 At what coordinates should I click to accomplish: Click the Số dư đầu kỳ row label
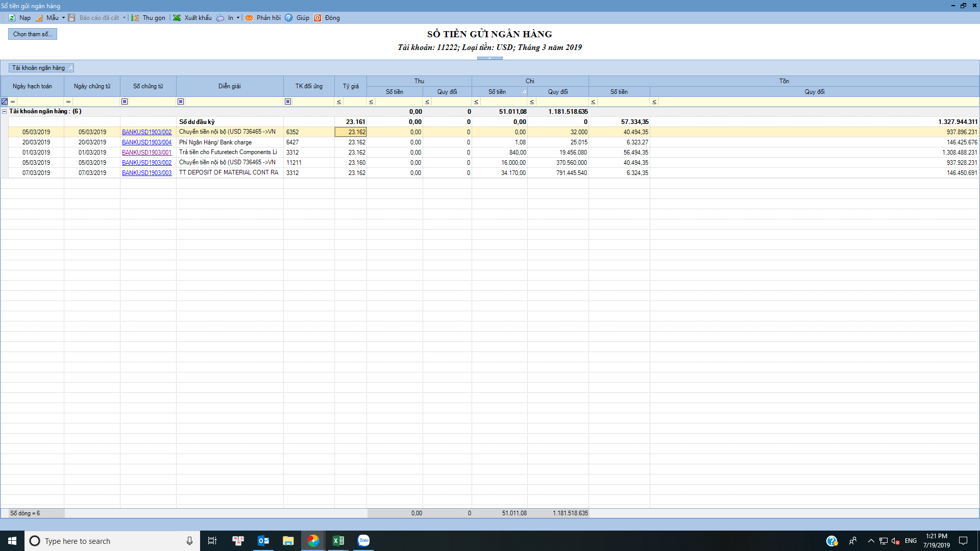coord(197,122)
